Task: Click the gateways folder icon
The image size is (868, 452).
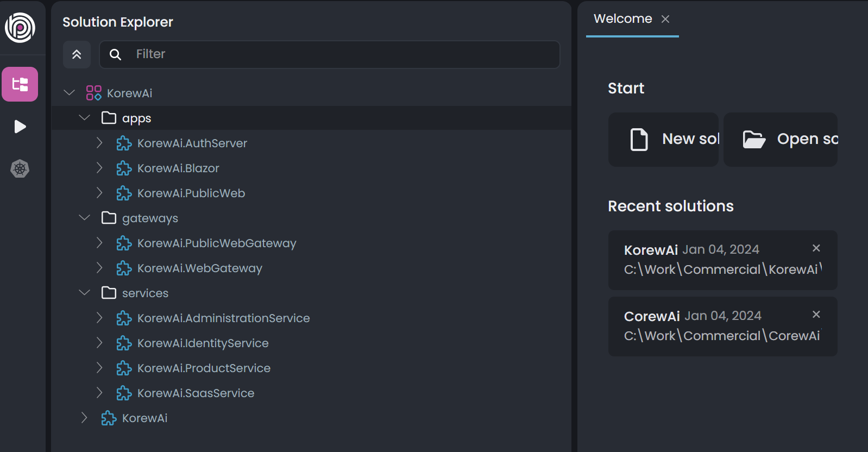Action: pyautogui.click(x=109, y=218)
